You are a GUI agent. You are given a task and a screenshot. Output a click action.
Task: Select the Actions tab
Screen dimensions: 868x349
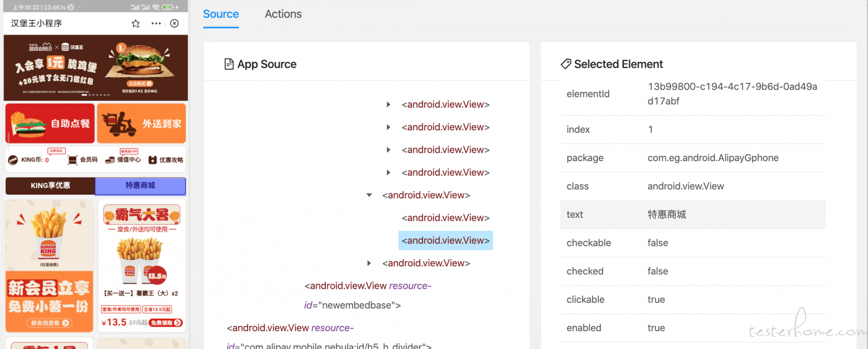[x=283, y=14]
